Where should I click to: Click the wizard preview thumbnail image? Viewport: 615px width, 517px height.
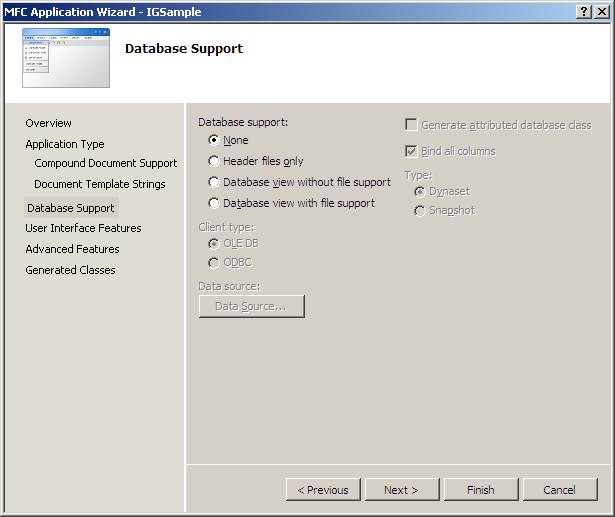tap(66, 58)
